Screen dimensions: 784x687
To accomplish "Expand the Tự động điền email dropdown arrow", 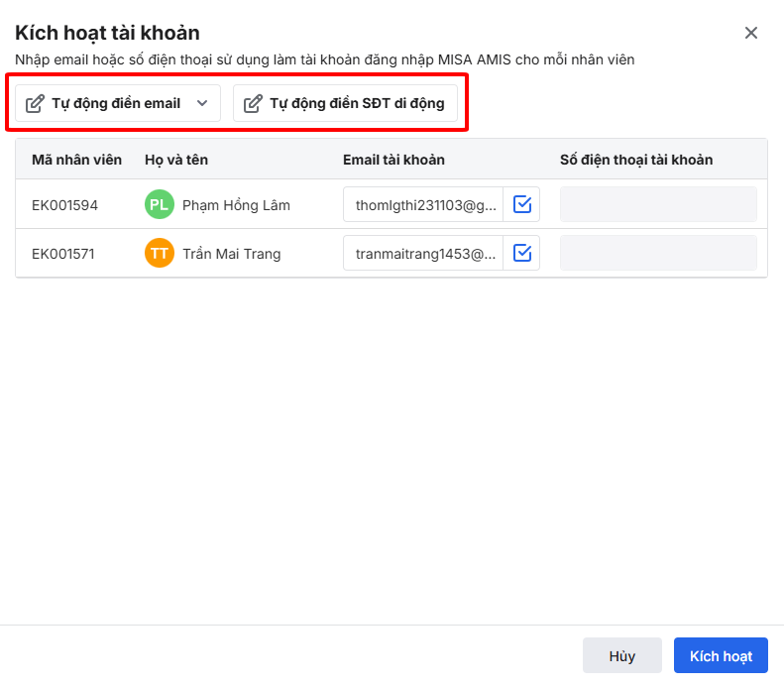I will 202,103.
